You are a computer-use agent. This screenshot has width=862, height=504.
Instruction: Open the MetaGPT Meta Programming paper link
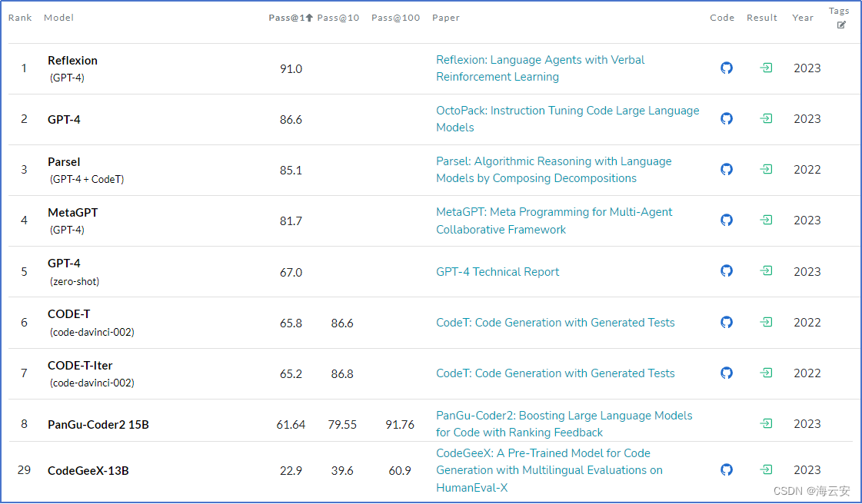click(x=554, y=220)
